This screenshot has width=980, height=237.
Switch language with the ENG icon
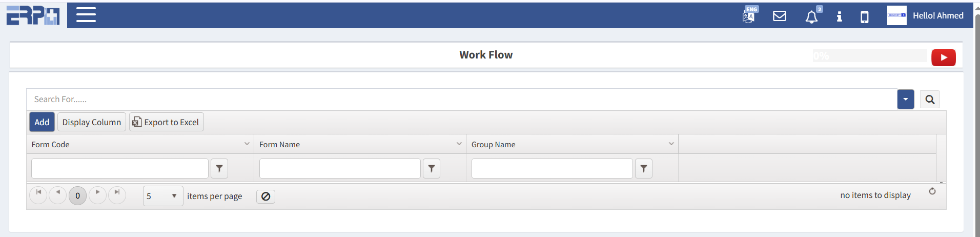749,15
